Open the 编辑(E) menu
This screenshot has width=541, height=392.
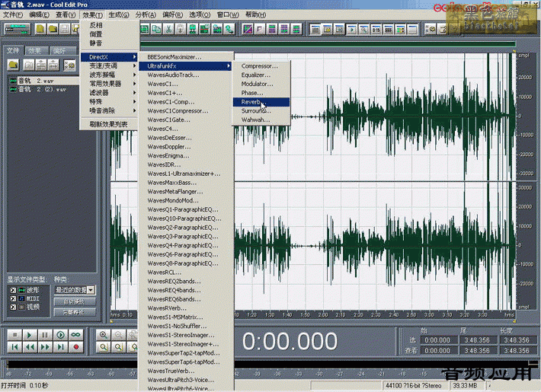(x=39, y=14)
